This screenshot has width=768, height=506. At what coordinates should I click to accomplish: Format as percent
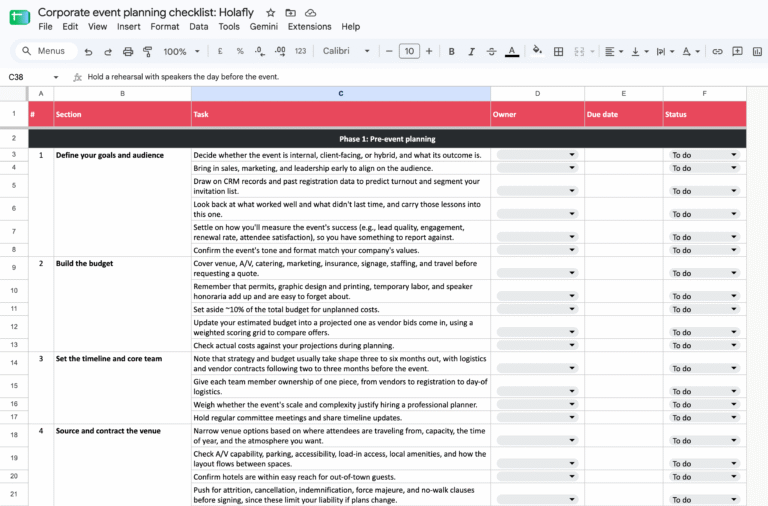click(x=240, y=51)
